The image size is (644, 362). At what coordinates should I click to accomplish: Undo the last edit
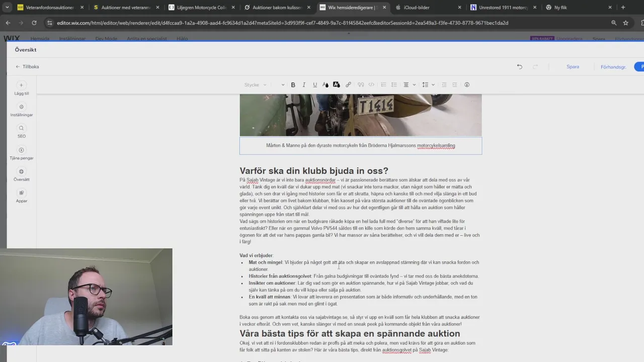[520, 66]
